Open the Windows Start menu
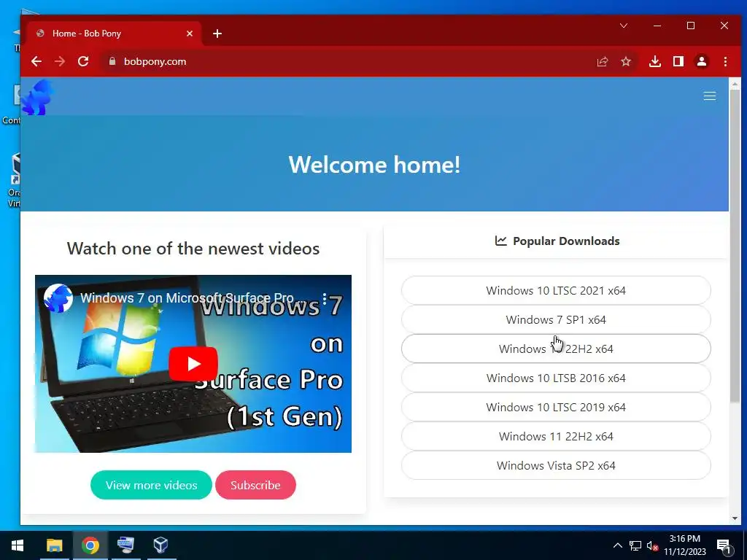The width and height of the screenshot is (747, 560). pos(18,545)
